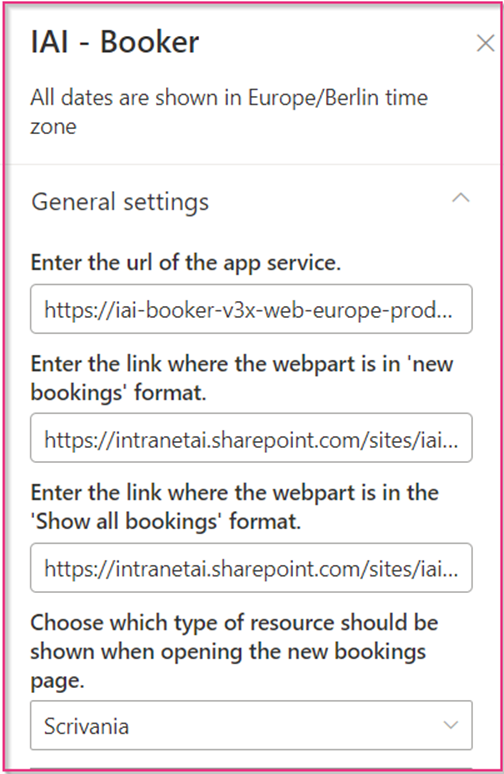Click the separator line below the header

[252, 164]
